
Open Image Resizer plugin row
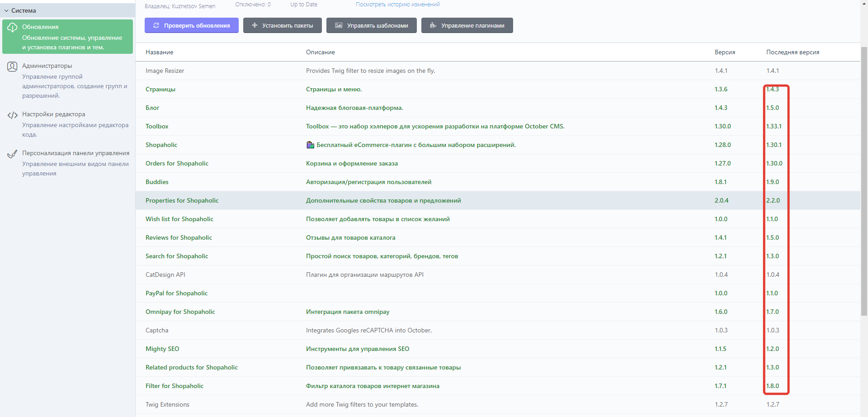(498, 71)
